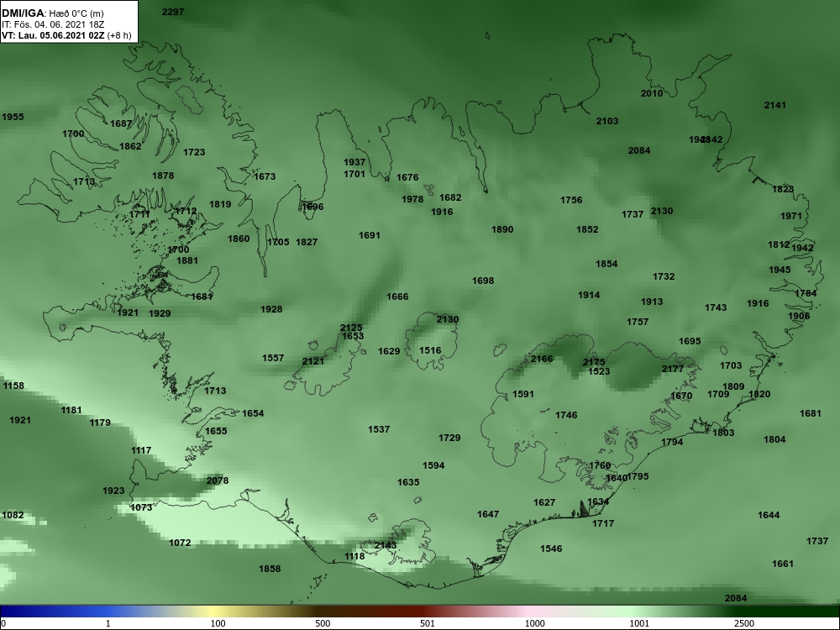840x630 pixels.
Task: Click the 1906 east coast value
Action: (799, 316)
